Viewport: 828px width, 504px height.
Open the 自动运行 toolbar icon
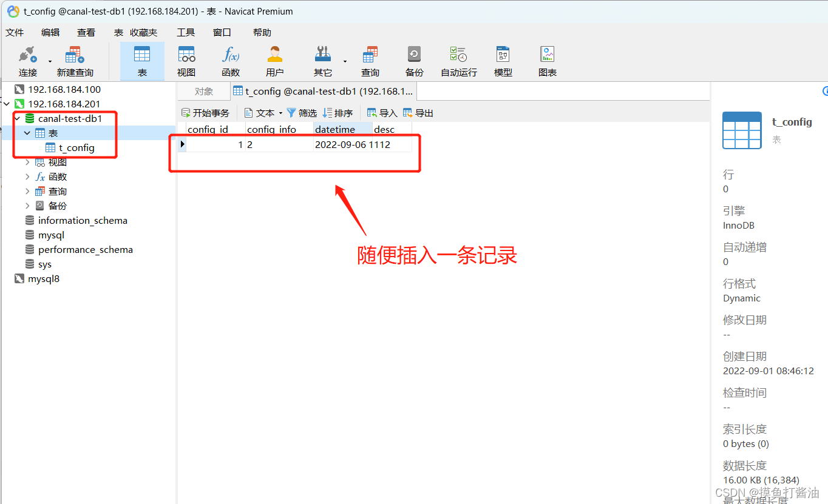click(x=460, y=61)
